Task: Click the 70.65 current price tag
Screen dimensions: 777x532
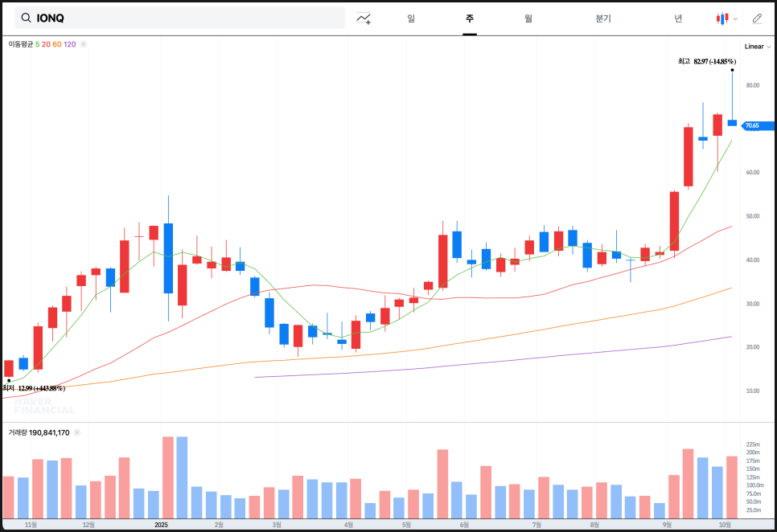Action: [x=756, y=125]
